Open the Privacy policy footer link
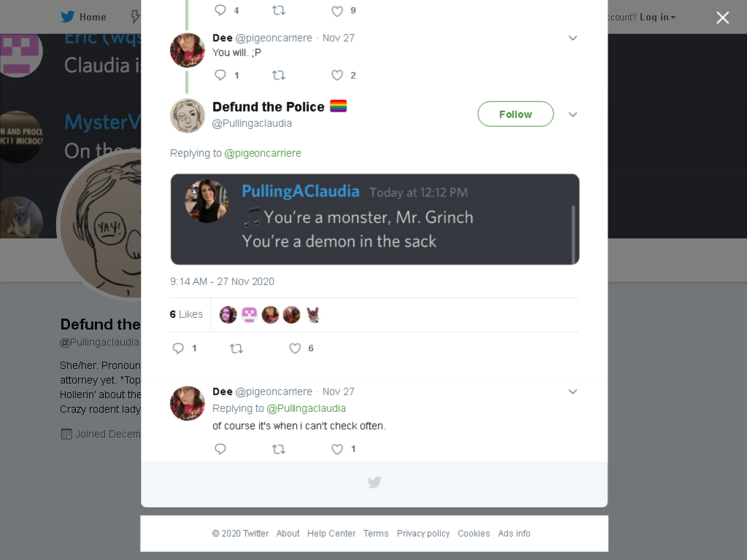Viewport: 747px width, 560px height. [x=423, y=533]
